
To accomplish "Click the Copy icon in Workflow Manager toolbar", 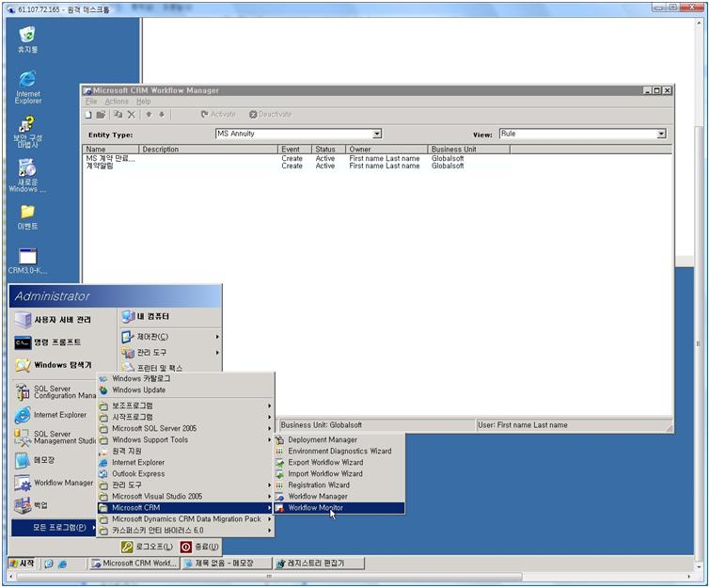I will coord(118,115).
